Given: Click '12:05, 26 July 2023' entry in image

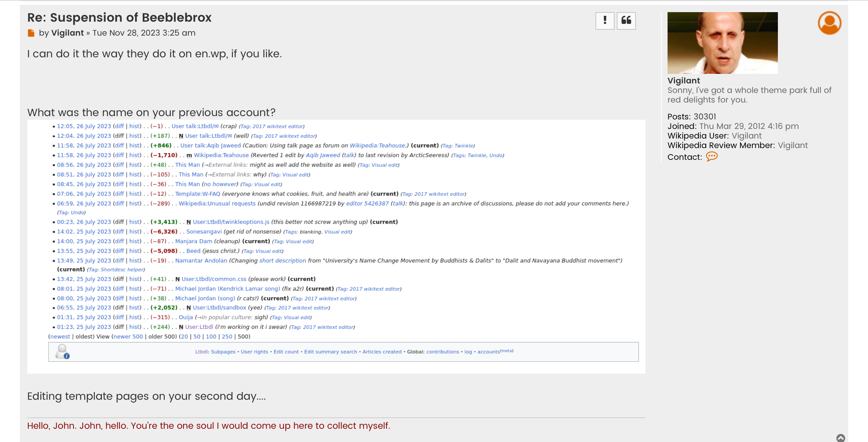Looking at the screenshot, I should (x=84, y=126).
